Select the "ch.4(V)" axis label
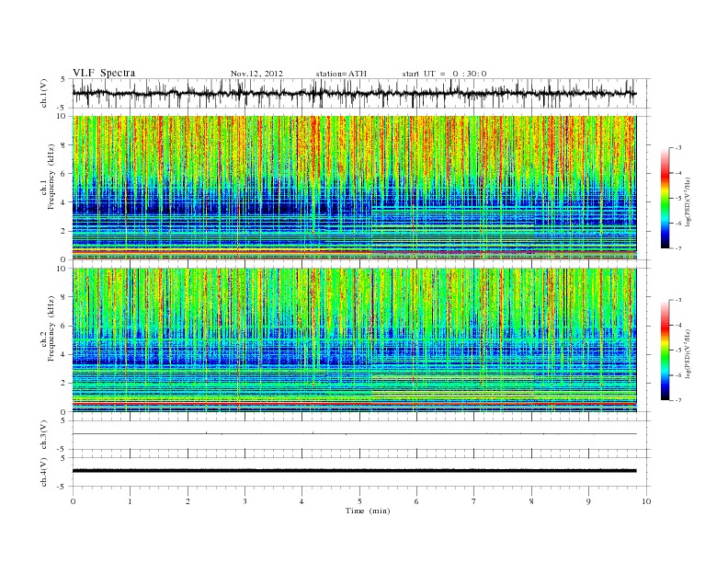This screenshot has height=563, width=728. (x=43, y=472)
